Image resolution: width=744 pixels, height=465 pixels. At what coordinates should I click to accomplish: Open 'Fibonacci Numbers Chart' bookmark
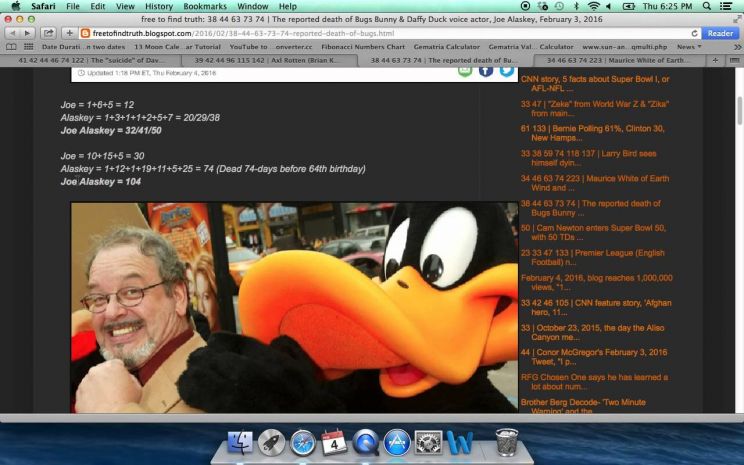click(363, 47)
